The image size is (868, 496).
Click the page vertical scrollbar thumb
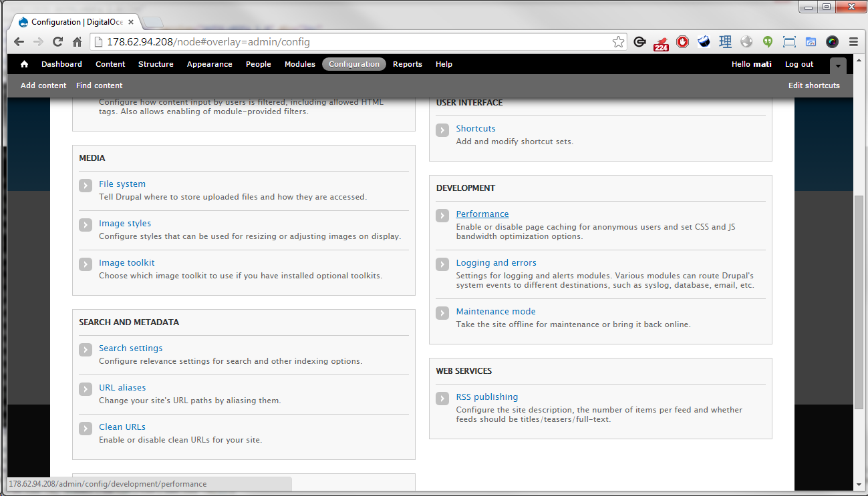859,302
